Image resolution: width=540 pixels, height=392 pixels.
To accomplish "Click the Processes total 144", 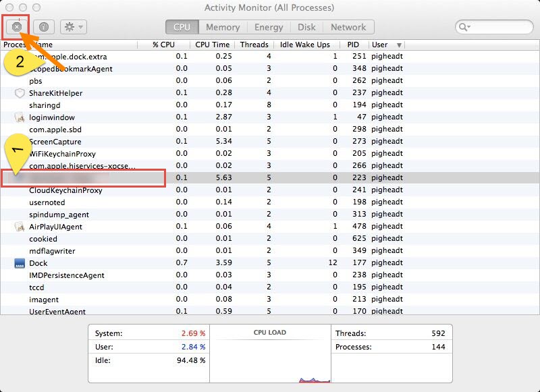I will pos(438,347).
